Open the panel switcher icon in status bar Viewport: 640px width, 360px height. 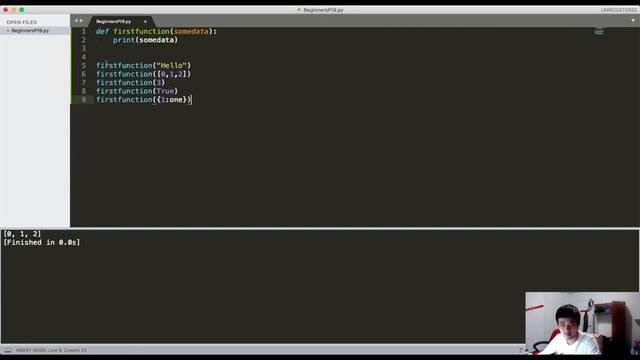click(x=8, y=350)
